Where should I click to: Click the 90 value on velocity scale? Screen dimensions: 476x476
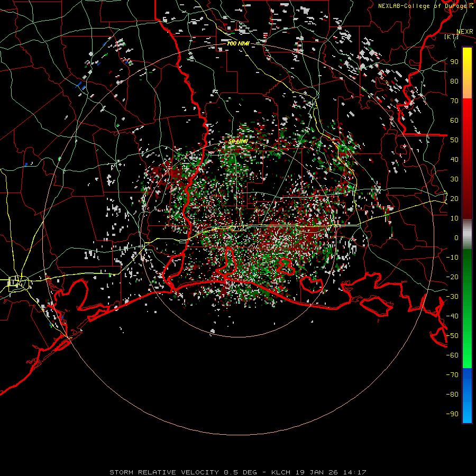(x=454, y=62)
